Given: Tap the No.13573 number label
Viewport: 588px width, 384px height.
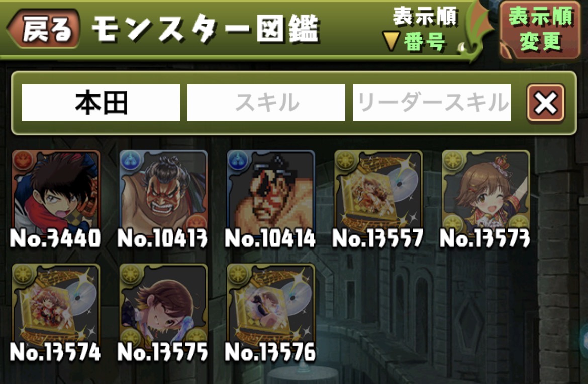Looking at the screenshot, I should point(485,238).
